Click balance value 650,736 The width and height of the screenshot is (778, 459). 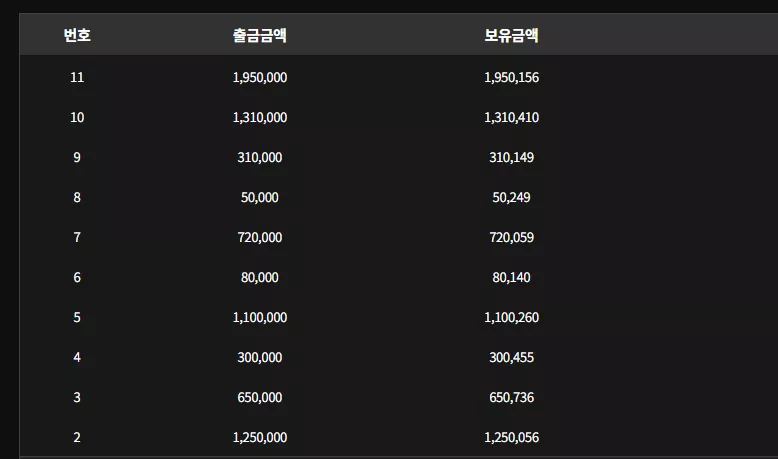tap(511, 397)
